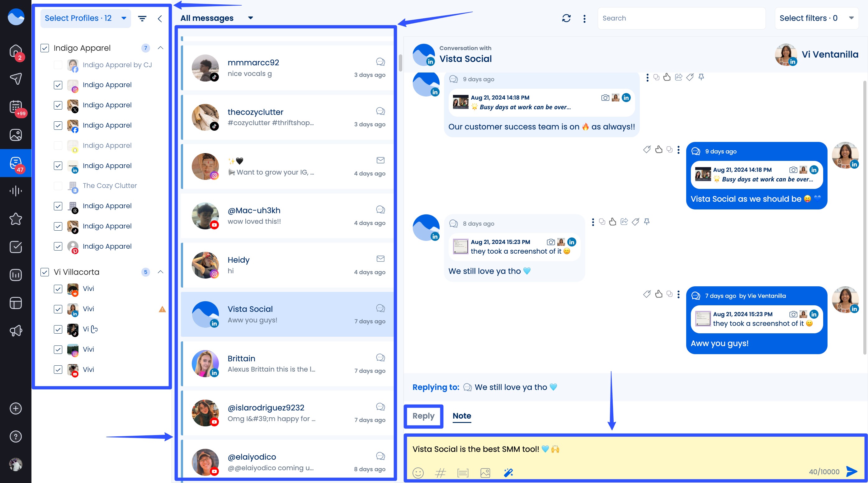Enable the Indigo Apparel by CJ profile
The width and height of the screenshot is (868, 483).
click(x=58, y=65)
